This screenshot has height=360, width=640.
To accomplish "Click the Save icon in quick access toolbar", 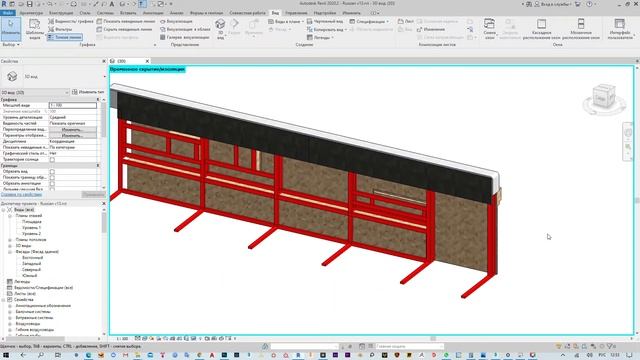I will 29,4.
